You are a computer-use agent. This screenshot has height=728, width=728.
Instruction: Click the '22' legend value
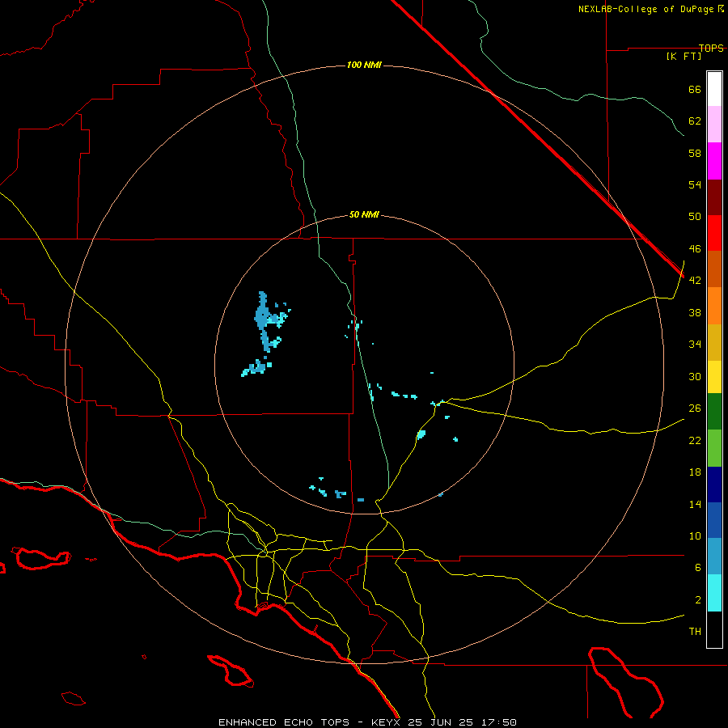pos(695,441)
